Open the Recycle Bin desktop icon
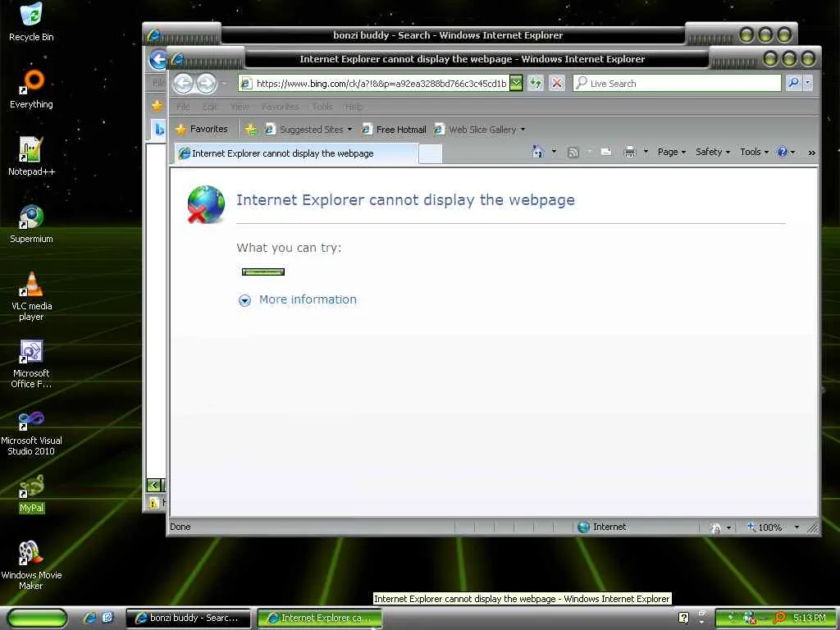Viewport: 840px width, 630px height. (31, 21)
